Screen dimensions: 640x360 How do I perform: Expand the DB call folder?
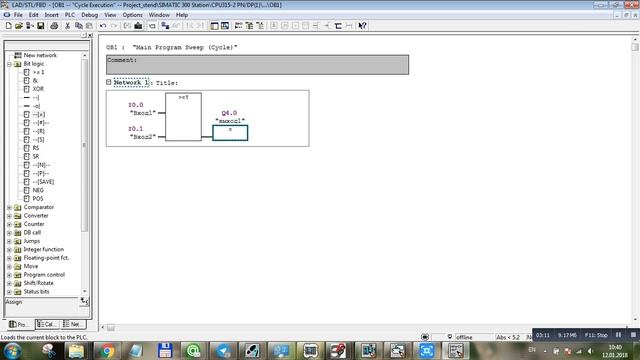(9, 233)
